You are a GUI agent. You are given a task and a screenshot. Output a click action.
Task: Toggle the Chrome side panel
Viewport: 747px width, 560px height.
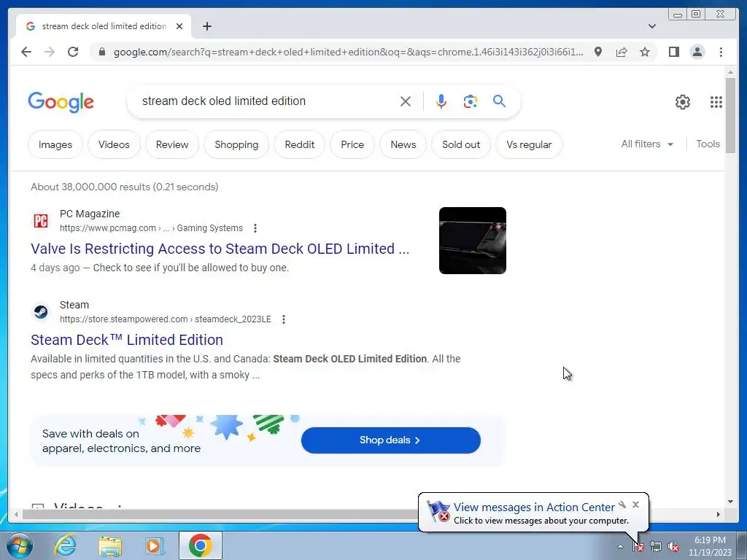coord(673,52)
